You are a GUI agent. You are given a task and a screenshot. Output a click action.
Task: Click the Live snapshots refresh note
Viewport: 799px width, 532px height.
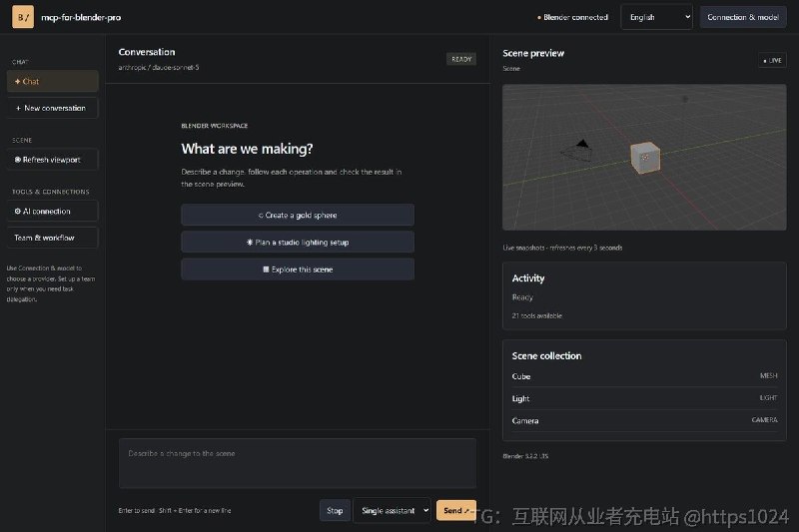[562, 248]
